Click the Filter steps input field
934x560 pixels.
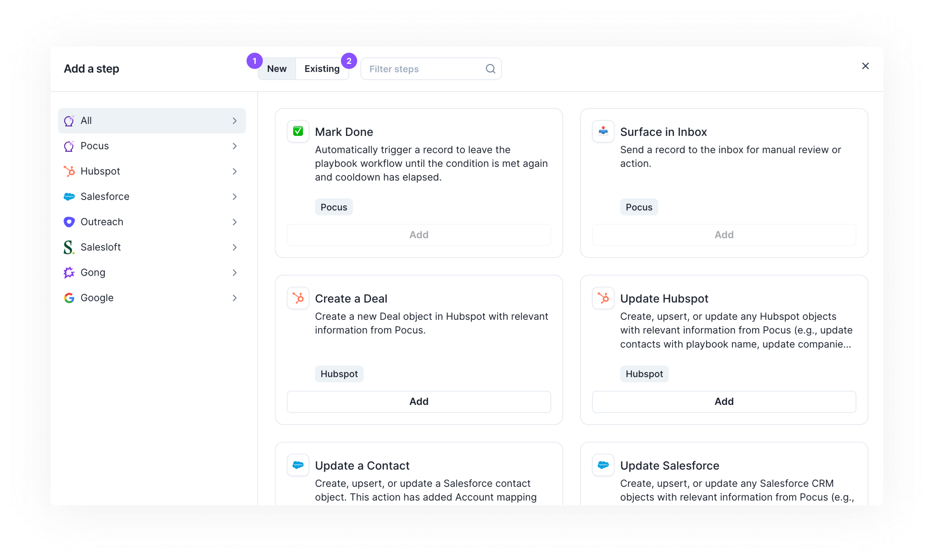click(x=423, y=69)
